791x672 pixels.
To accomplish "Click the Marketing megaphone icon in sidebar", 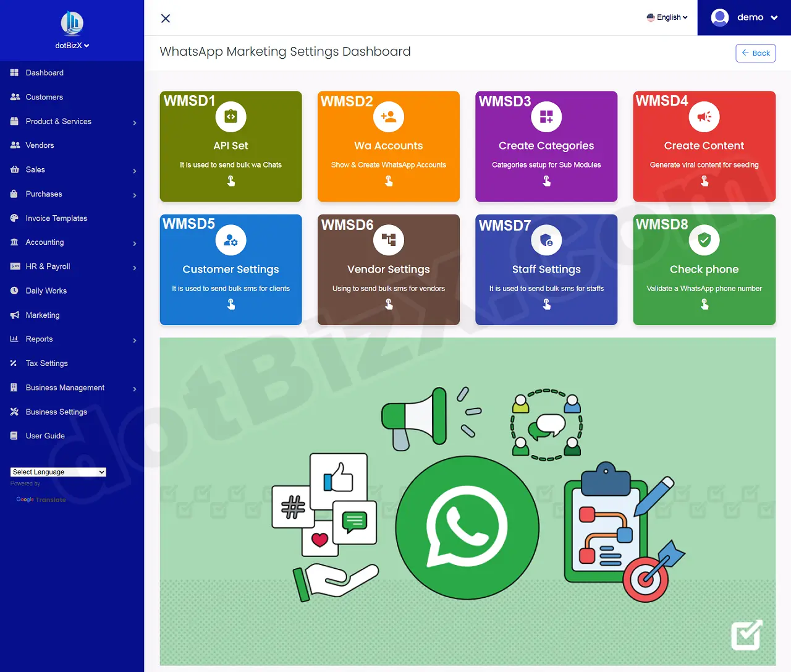I will pos(14,315).
